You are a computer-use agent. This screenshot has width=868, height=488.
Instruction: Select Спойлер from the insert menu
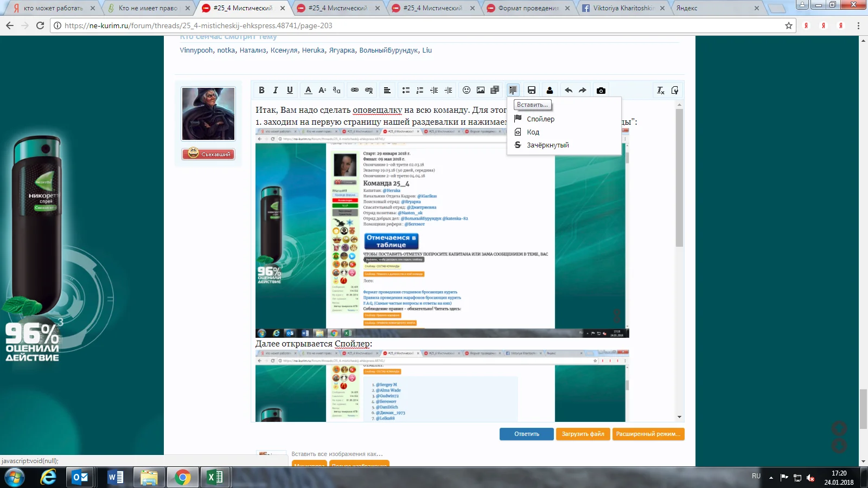pos(540,119)
